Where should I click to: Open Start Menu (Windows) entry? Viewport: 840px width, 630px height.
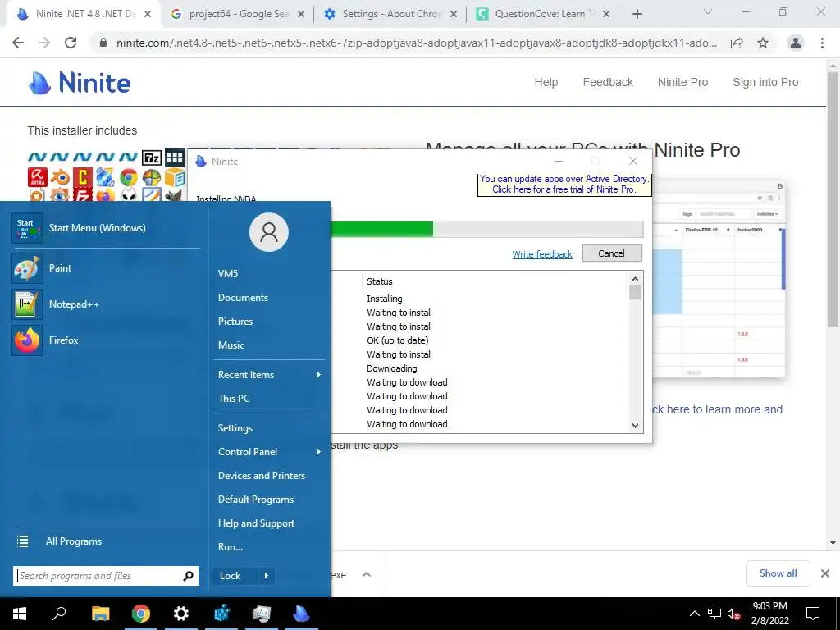click(106, 228)
